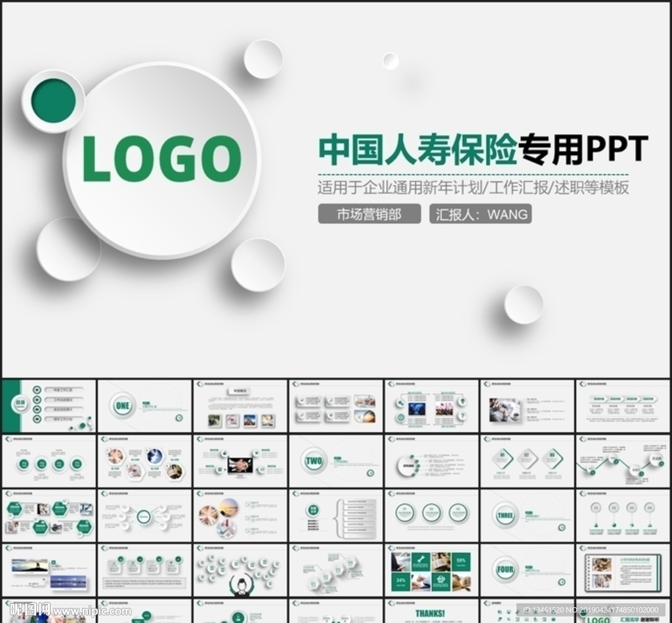Select the subtitle 适用于企业通用新年计划/工作汇报/述职等模板
The height and width of the screenshot is (623, 672).
pyautogui.click(x=473, y=188)
